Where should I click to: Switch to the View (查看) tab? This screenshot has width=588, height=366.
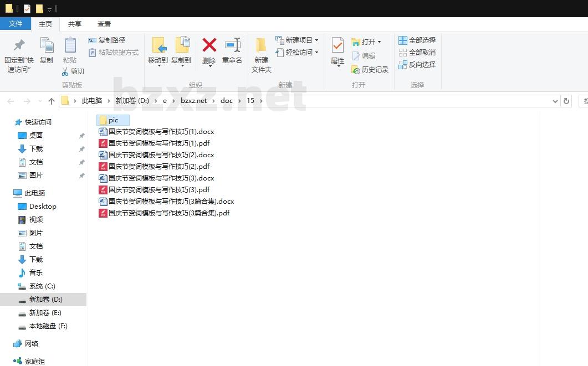coord(104,24)
